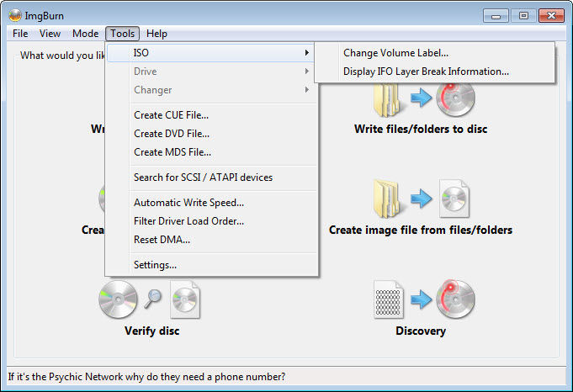Open the Mode menu

coord(86,34)
